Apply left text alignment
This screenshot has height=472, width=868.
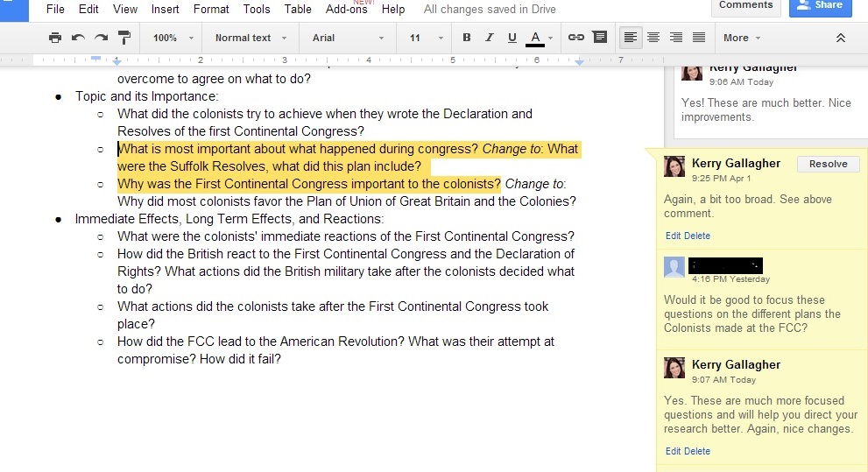pyautogui.click(x=630, y=38)
